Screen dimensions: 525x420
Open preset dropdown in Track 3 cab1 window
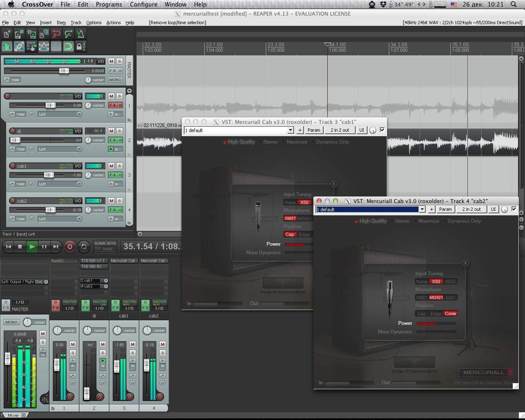point(290,130)
